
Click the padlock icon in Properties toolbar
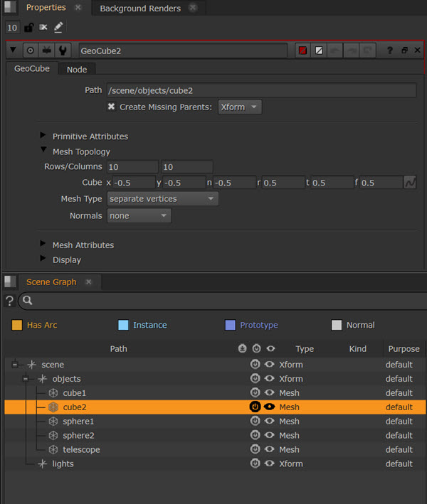coord(28,28)
